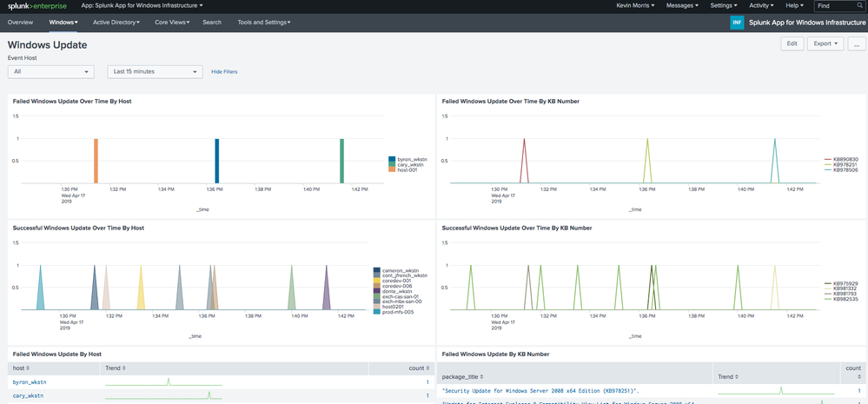This screenshot has height=404, width=868.
Task: Open the Active Directory navigation menu
Action: (x=116, y=23)
